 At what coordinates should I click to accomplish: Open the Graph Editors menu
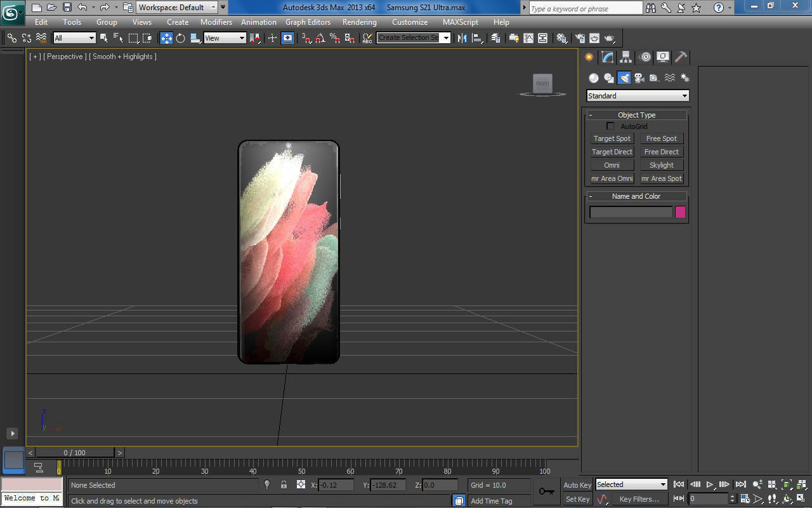(x=308, y=22)
